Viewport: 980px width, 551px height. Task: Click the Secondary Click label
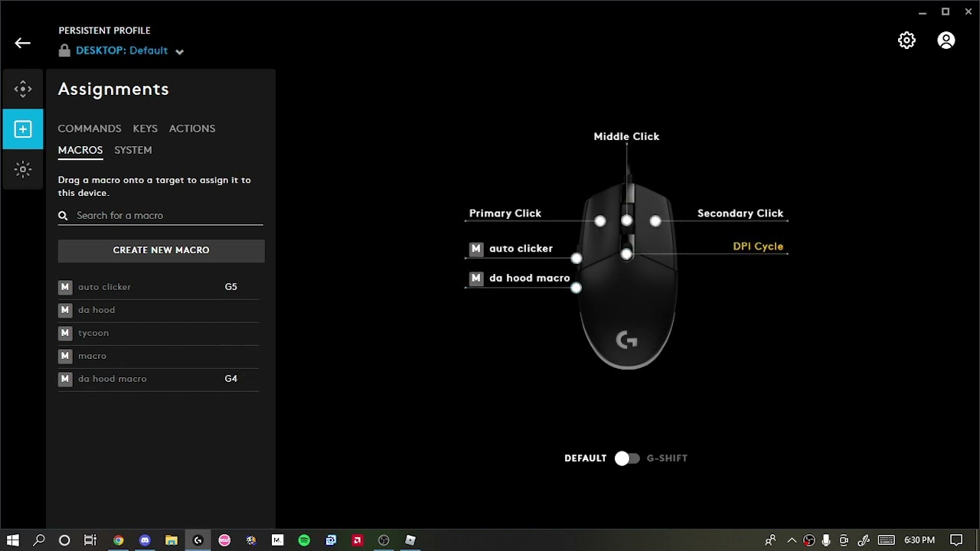coord(740,214)
